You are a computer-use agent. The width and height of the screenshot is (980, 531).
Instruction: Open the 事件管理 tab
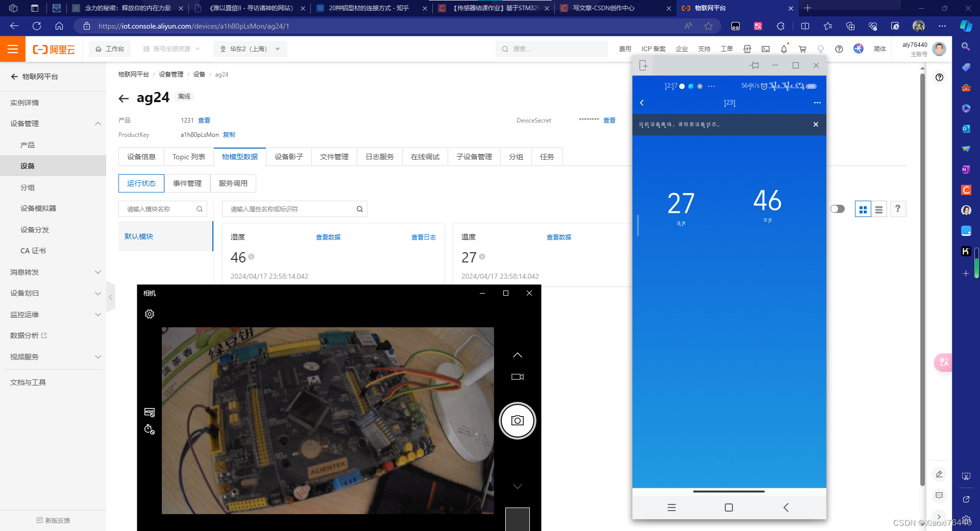[x=187, y=183]
